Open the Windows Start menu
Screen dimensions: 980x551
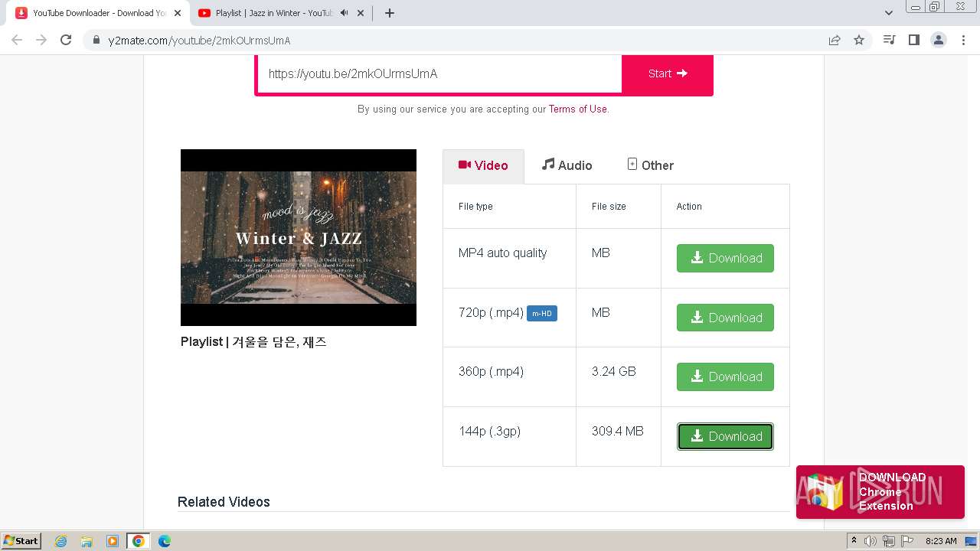(x=21, y=540)
